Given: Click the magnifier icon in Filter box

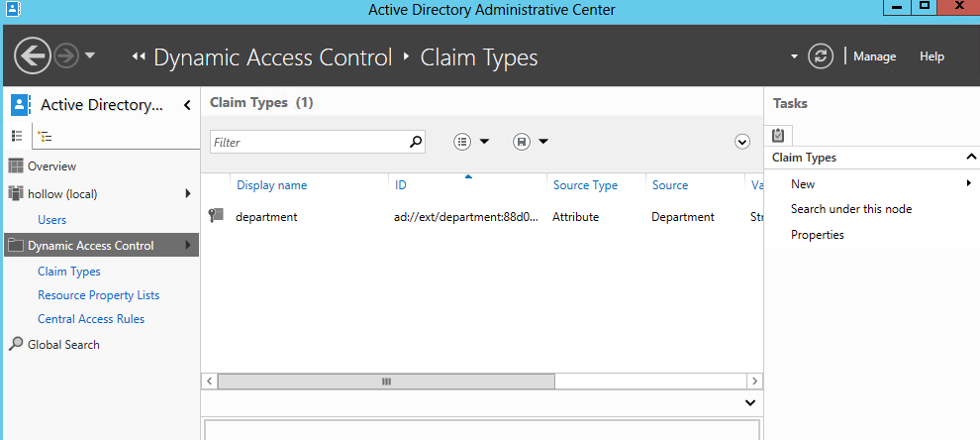Looking at the screenshot, I should (x=416, y=142).
